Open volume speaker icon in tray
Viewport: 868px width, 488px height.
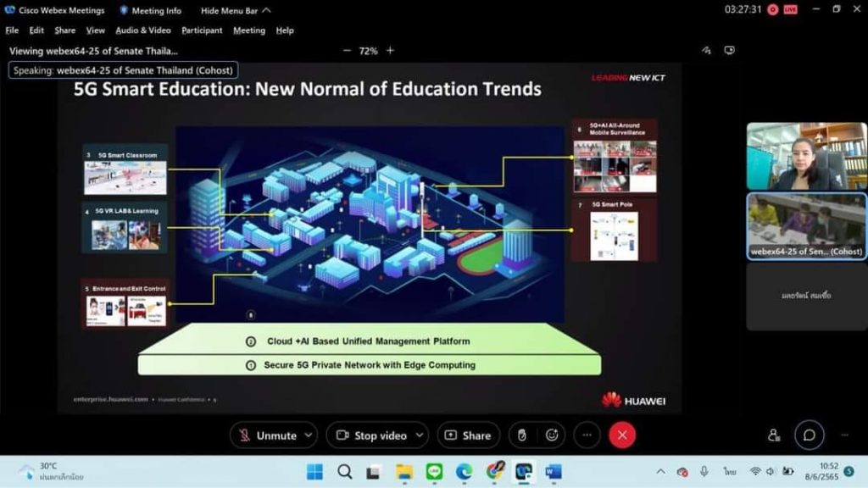771,472
